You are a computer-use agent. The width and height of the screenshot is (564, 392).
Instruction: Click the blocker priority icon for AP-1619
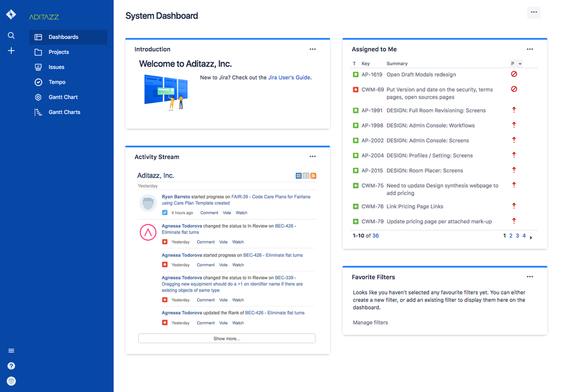[514, 74]
